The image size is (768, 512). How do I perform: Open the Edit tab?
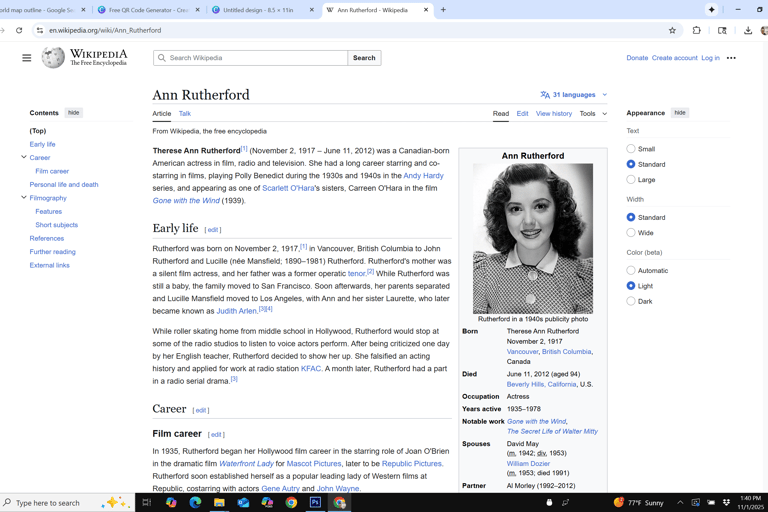tap(522, 113)
